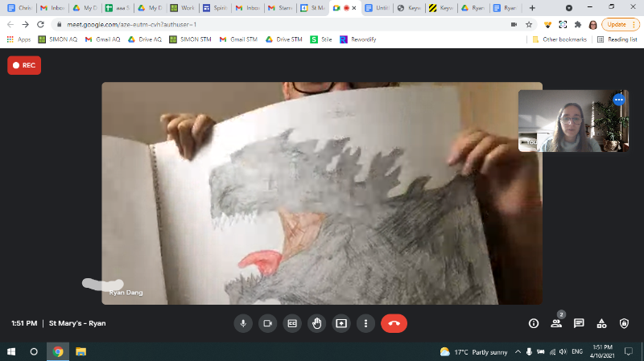This screenshot has width=644, height=361.
Task: Click the red REC recording indicator
Action: click(24, 65)
